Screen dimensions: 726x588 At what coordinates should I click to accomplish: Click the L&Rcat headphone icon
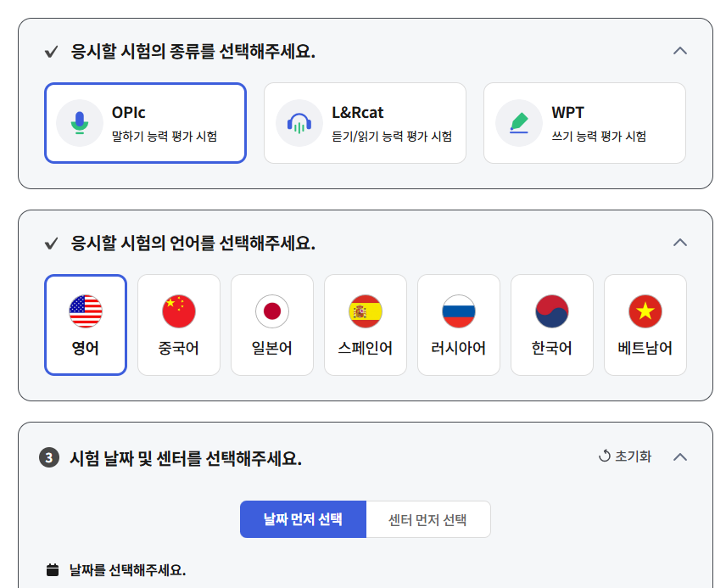(299, 123)
